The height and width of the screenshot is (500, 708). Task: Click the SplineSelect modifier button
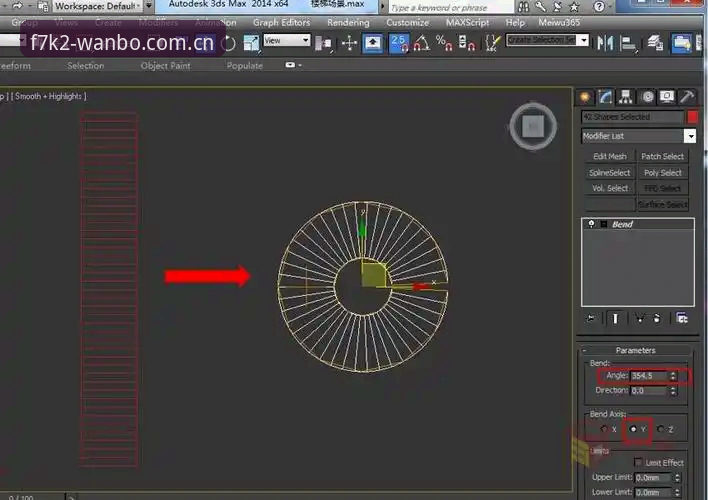point(610,173)
